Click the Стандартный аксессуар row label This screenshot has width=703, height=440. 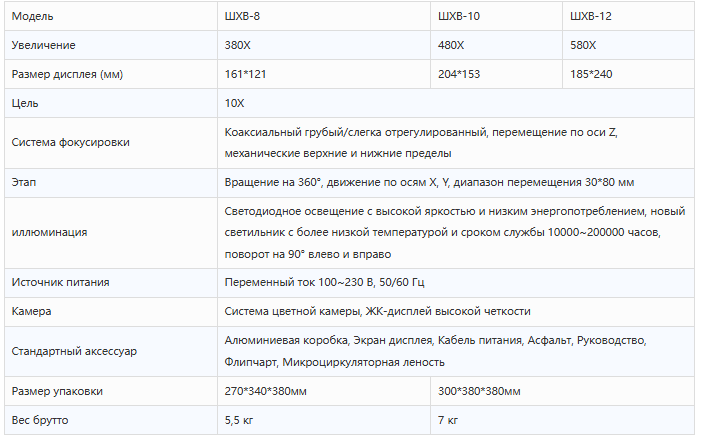(x=74, y=351)
